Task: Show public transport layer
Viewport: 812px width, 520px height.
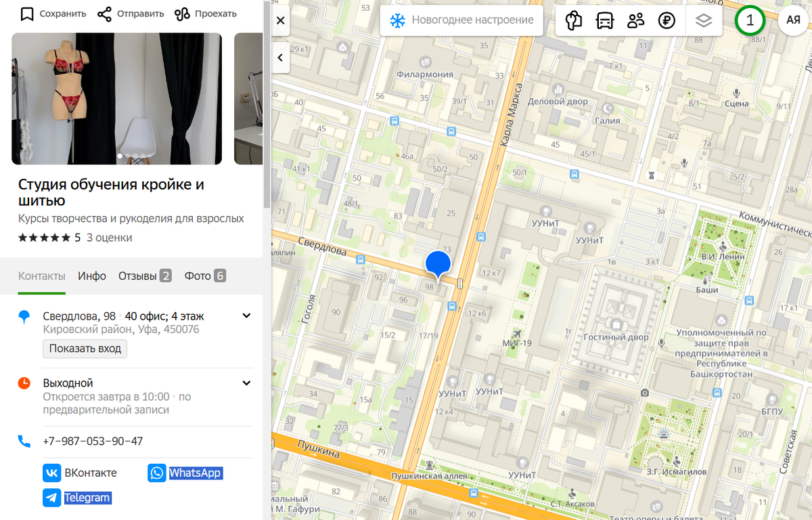Action: coord(604,20)
